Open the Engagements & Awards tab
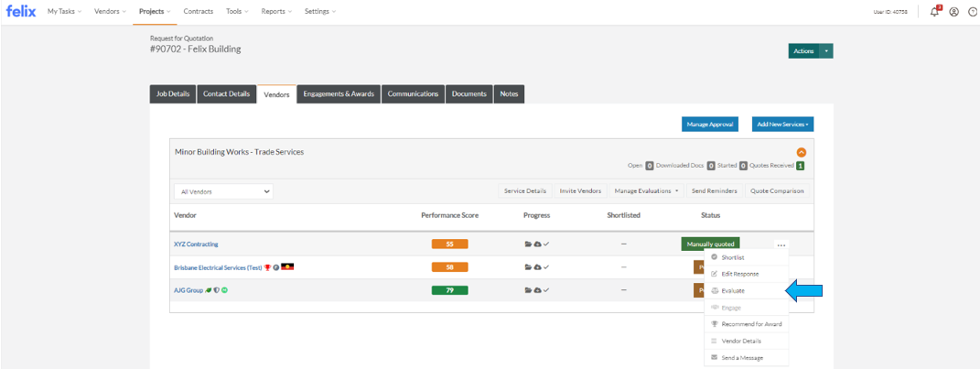 coord(339,93)
